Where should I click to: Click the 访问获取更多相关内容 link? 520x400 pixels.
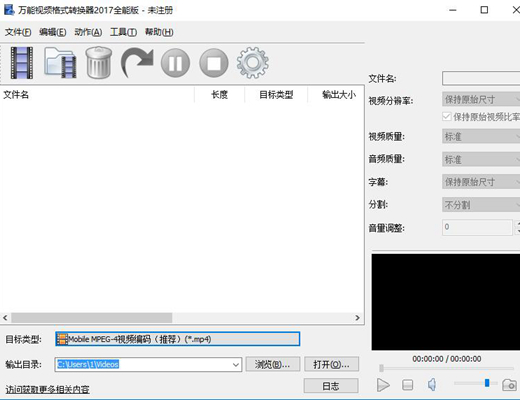click(x=47, y=389)
